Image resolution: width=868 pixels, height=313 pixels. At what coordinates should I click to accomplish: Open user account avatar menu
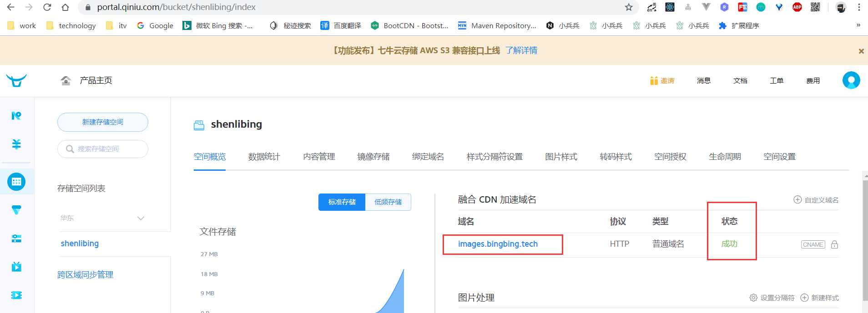click(851, 80)
